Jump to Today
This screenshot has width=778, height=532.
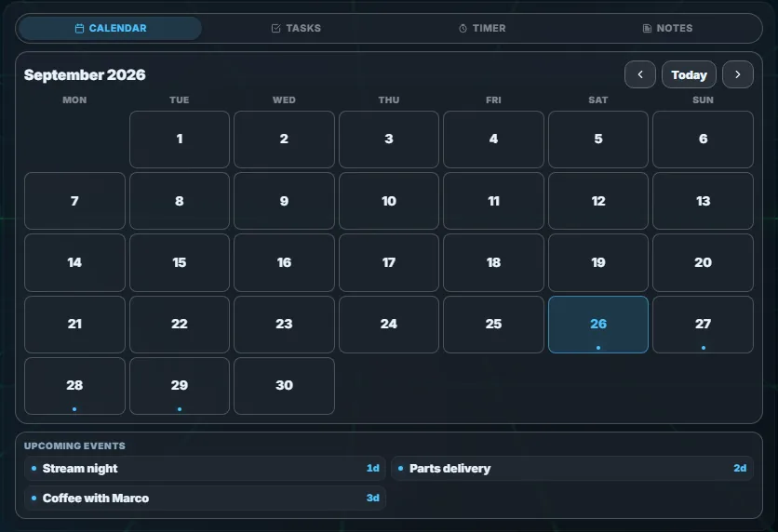pyautogui.click(x=689, y=74)
